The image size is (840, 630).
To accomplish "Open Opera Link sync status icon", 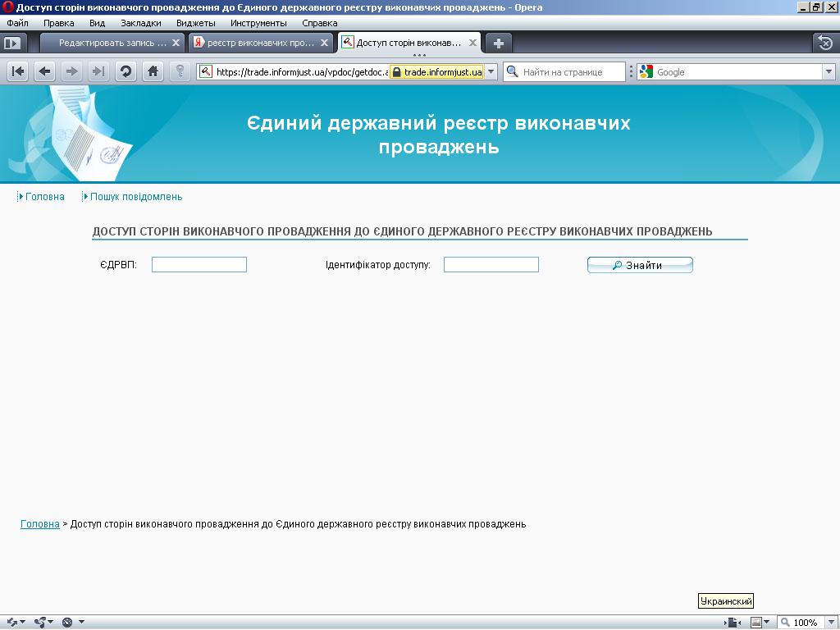I will (11, 622).
